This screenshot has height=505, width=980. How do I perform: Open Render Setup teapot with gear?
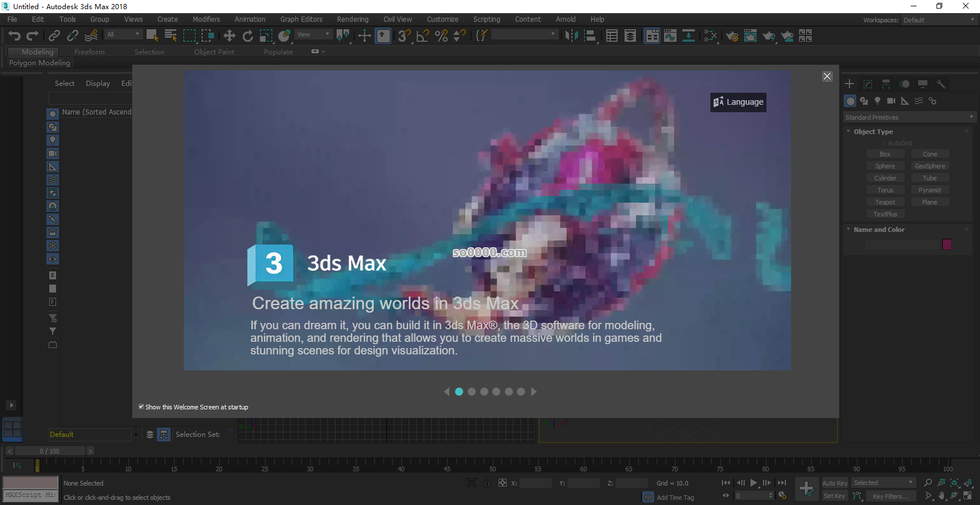click(732, 36)
